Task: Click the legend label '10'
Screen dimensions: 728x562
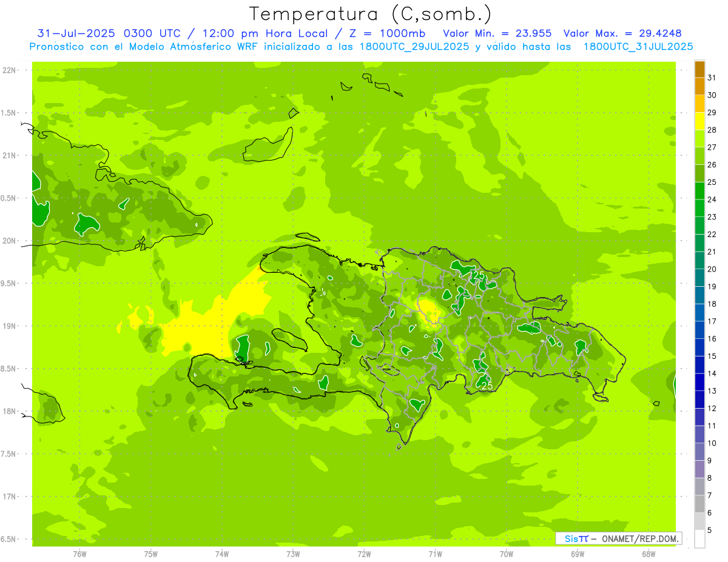Action: [712, 443]
